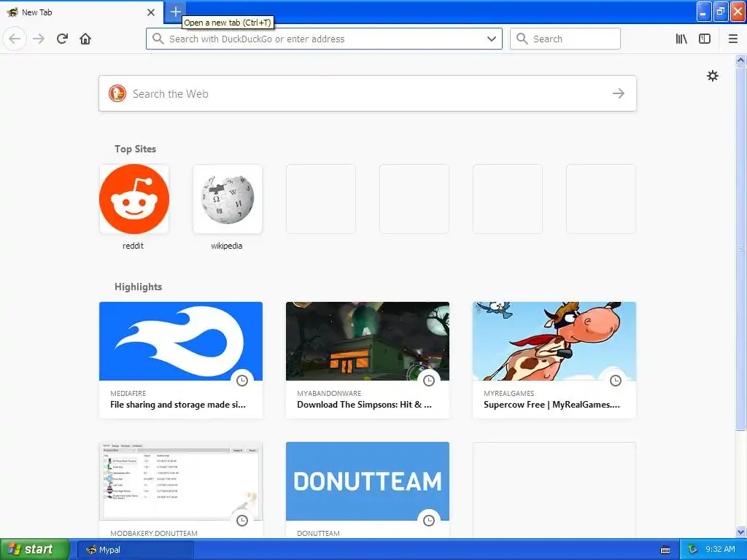Click the system tray network icon
Image resolution: width=747 pixels, height=560 pixels.
point(692,550)
